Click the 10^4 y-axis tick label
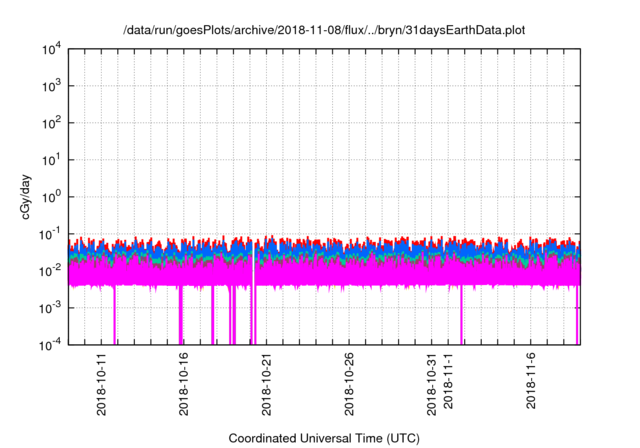The width and height of the screenshot is (640, 448). click(x=52, y=50)
